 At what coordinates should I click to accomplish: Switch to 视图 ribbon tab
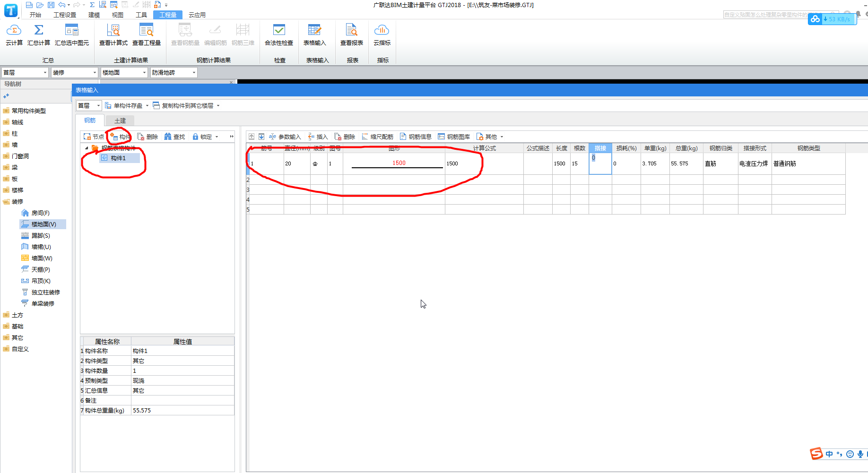coord(118,15)
